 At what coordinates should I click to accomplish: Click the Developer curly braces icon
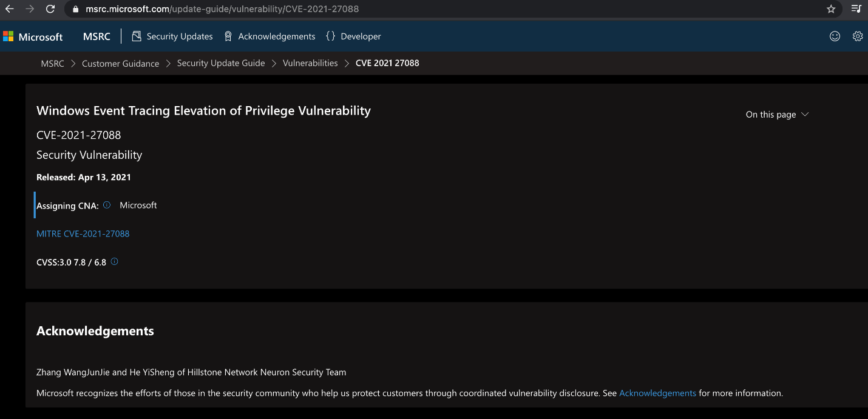(x=330, y=36)
